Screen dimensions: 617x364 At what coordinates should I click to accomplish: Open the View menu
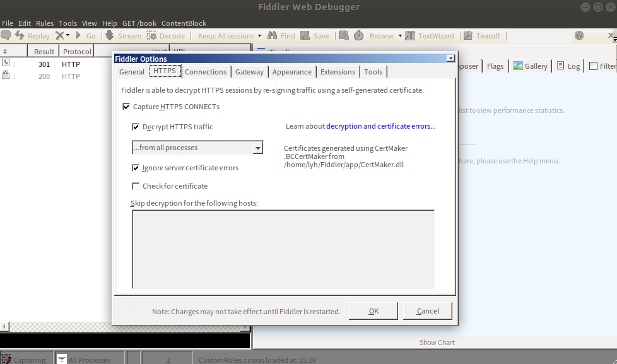click(90, 23)
